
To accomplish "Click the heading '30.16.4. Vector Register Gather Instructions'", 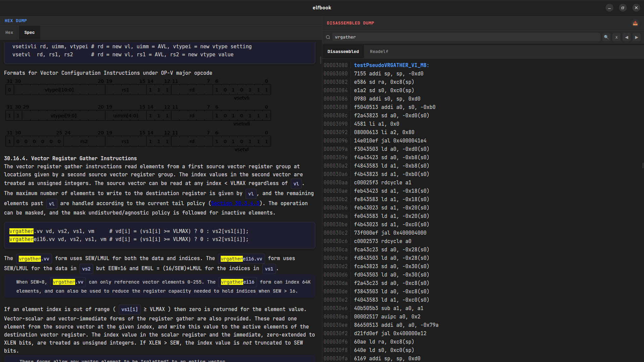I will [x=70, y=159].
